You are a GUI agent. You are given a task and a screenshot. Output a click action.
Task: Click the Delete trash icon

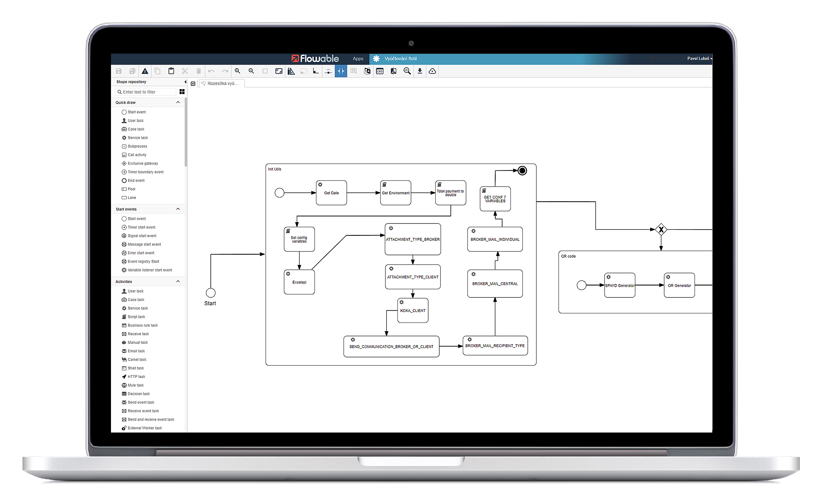point(199,71)
